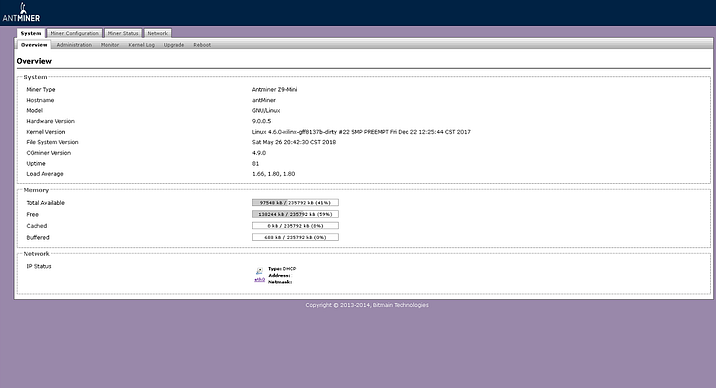The image size is (716, 388).
Task: Click the Buffered memory bar
Action: [295, 237]
